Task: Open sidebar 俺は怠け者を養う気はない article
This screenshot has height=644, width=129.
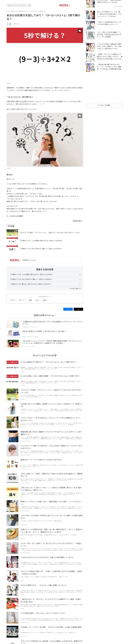Action: tap(109, 67)
